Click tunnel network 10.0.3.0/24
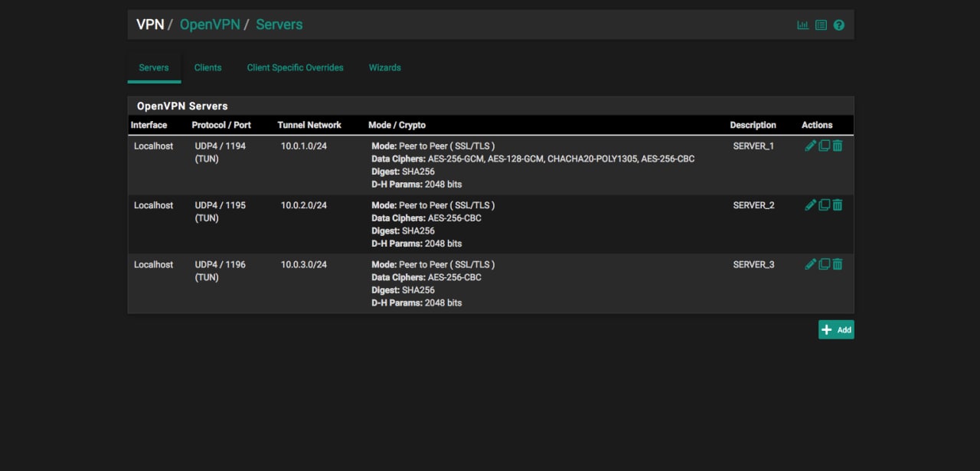The image size is (980, 471). 304,264
